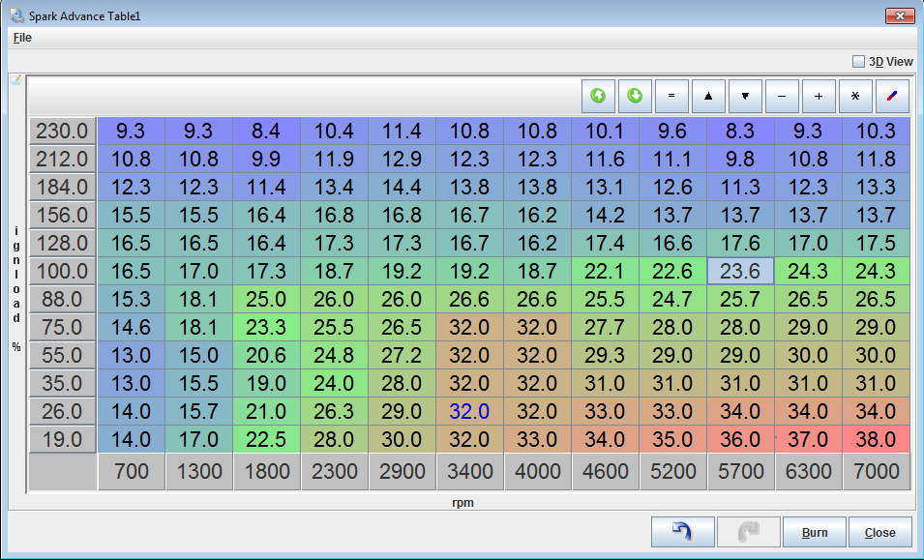Click the red-blue interpolate pencil icon
924x560 pixels.
pyautogui.click(x=892, y=97)
